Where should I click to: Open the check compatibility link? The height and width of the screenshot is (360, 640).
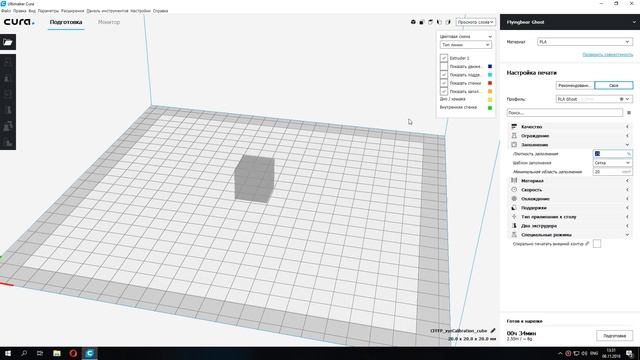coord(607,54)
